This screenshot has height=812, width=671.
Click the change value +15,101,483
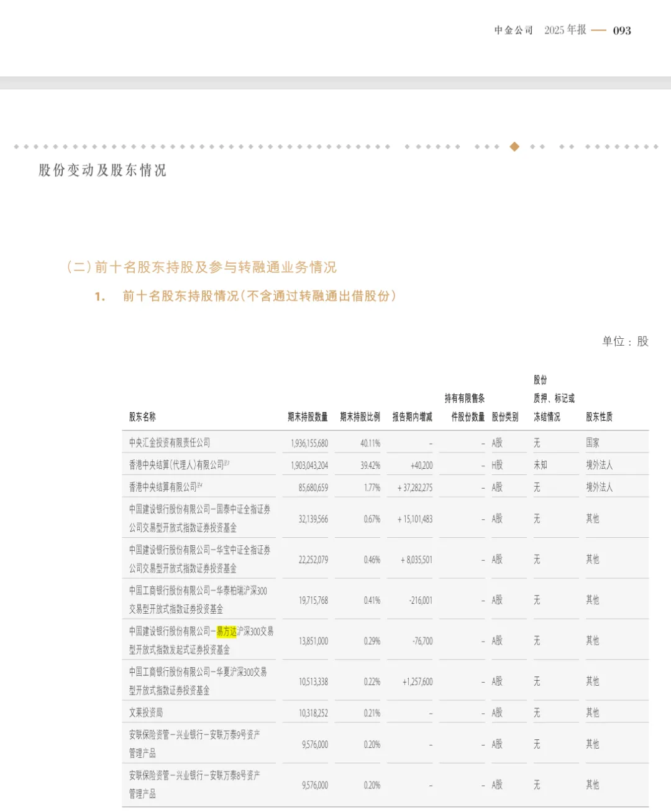415,519
